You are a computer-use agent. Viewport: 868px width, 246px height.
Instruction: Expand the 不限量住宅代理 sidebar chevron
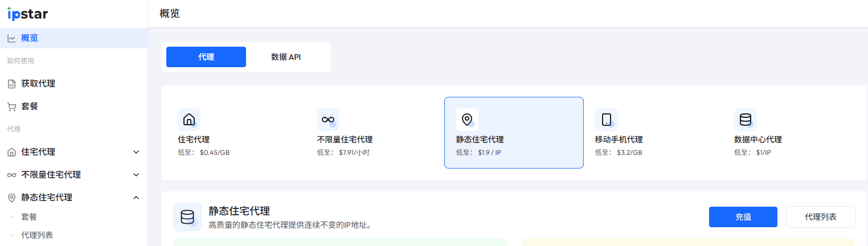136,175
